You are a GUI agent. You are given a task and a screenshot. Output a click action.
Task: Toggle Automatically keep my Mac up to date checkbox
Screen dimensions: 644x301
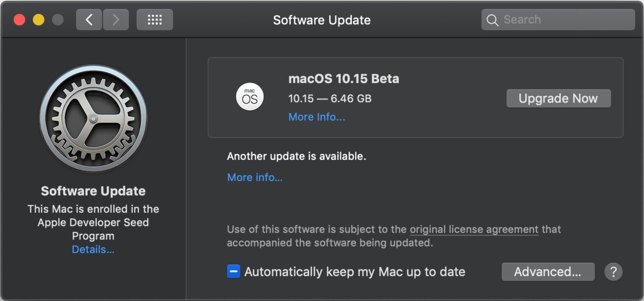click(234, 272)
